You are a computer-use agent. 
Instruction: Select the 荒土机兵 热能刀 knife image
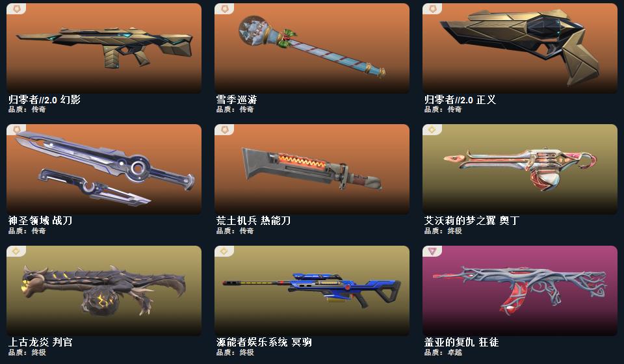(311, 168)
